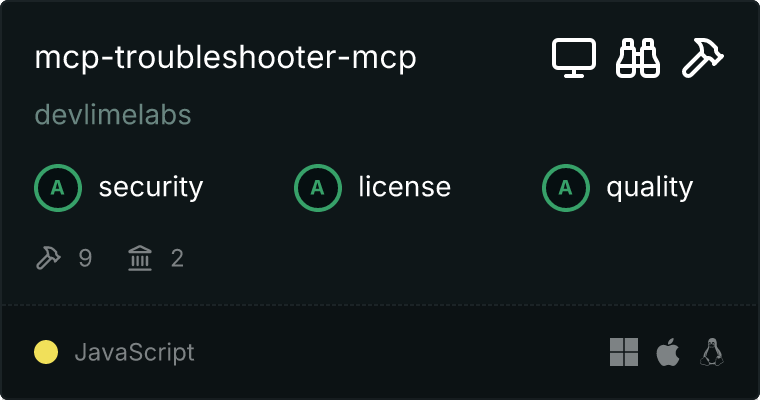Click the bank building resources icon

pos(140,257)
